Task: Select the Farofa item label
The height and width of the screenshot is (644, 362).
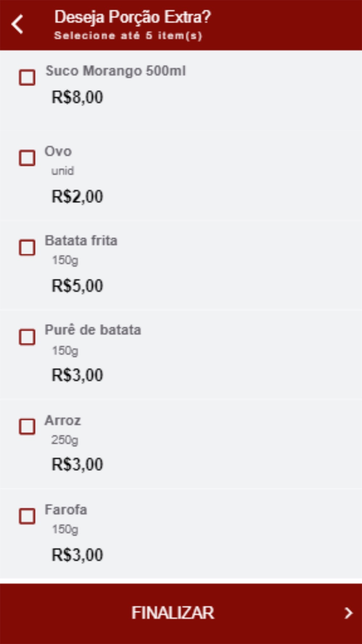Action: [x=66, y=510]
